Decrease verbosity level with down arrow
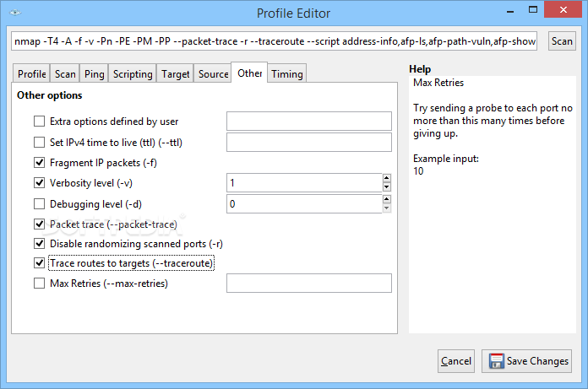 pyautogui.click(x=387, y=186)
